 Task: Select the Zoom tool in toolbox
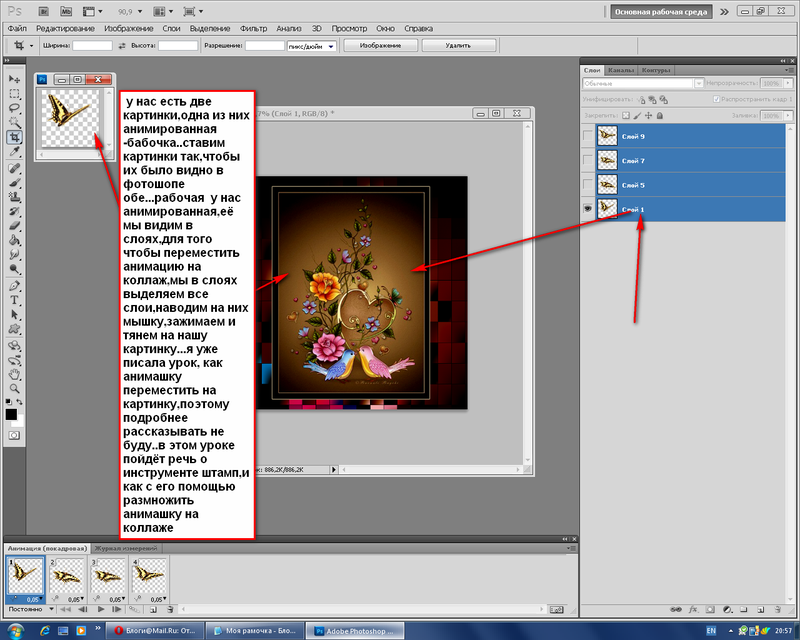pyautogui.click(x=14, y=388)
